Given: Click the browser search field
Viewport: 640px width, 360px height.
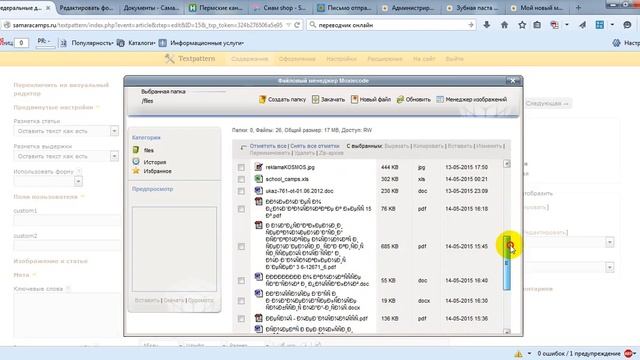Looking at the screenshot, I should pyautogui.click(x=390, y=25).
